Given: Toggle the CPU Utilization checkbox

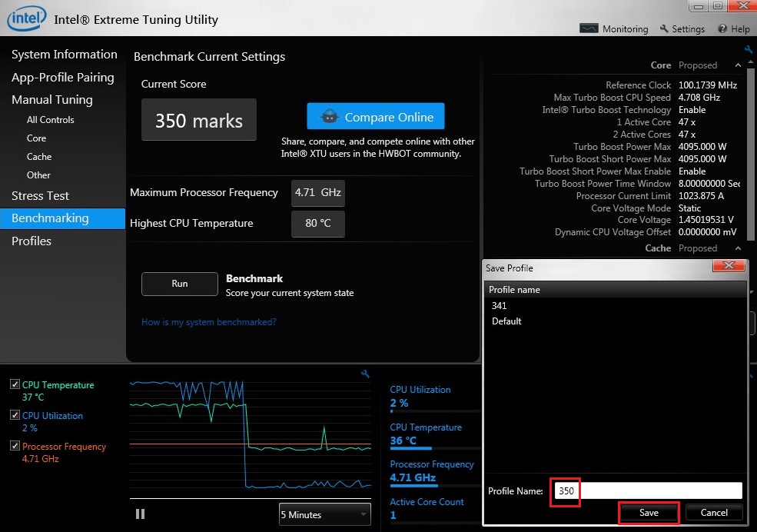Looking at the screenshot, I should coord(15,415).
